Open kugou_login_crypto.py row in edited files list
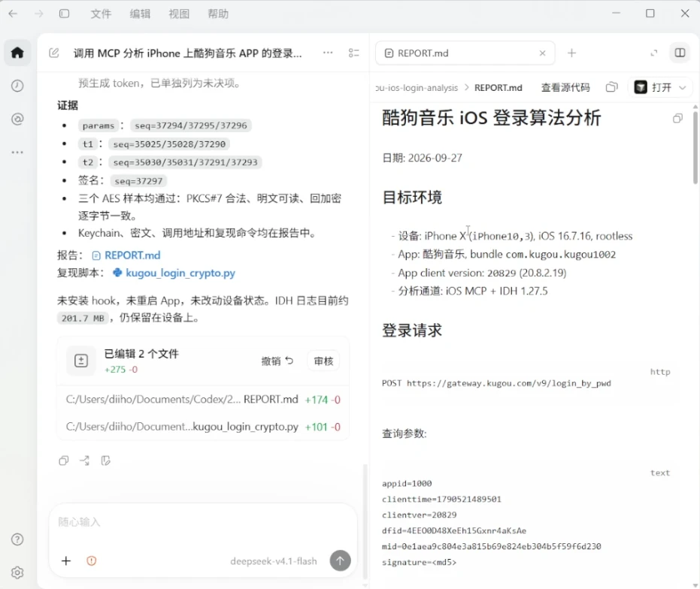700x589 pixels. 203,427
